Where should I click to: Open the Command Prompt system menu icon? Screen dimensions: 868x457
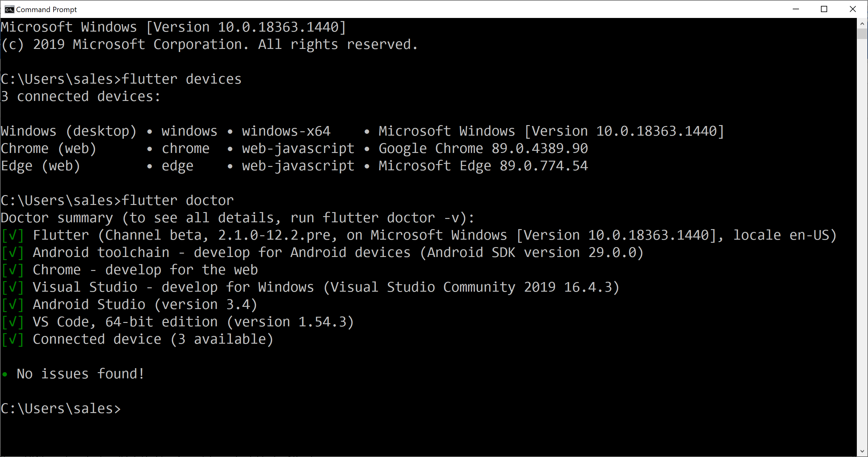click(x=9, y=9)
